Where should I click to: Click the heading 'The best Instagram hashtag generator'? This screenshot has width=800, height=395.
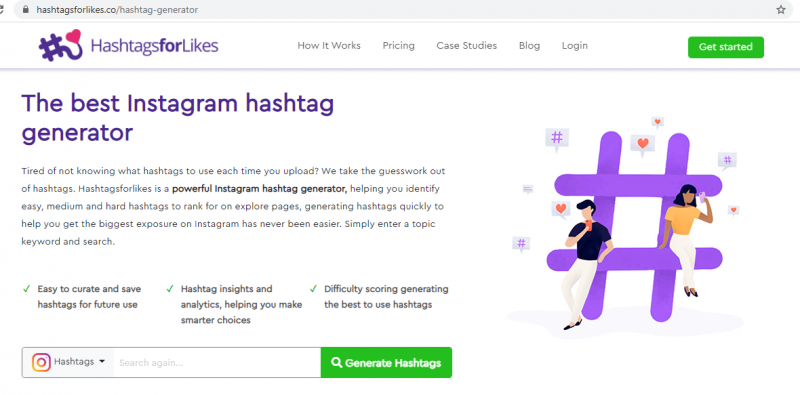point(178,118)
